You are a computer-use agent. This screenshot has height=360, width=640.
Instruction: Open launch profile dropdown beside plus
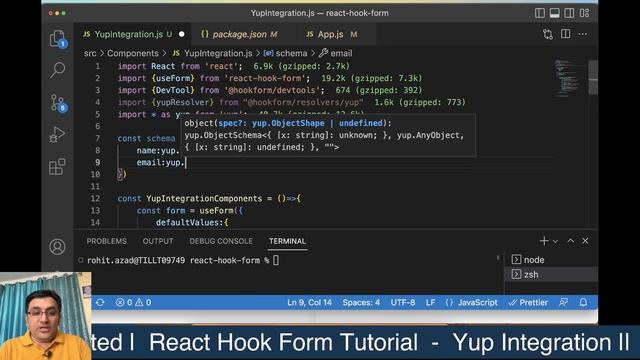(555, 241)
